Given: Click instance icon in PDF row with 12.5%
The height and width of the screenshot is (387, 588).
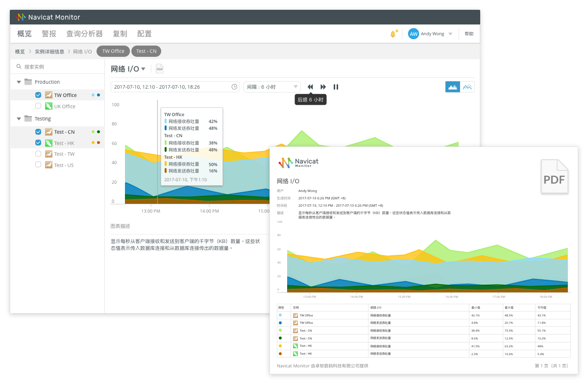Looking at the screenshot, I should pyautogui.click(x=295, y=338).
